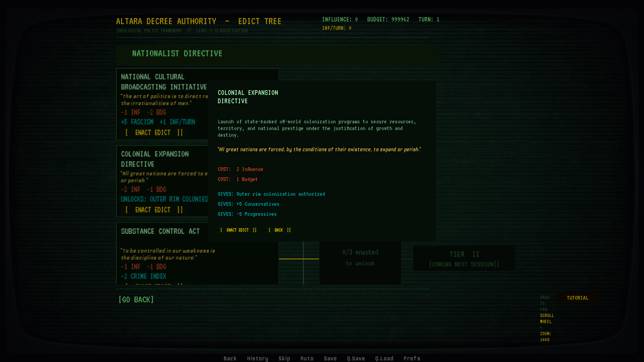644x362 pixels.
Task: Click the SUBSTANCE CONTROL ACT card title
Action: pyautogui.click(x=160, y=231)
